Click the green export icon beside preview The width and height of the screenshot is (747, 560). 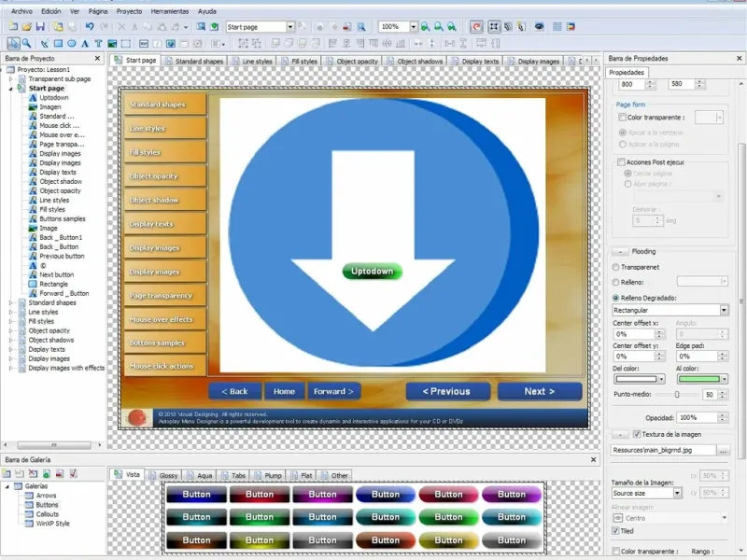(215, 27)
